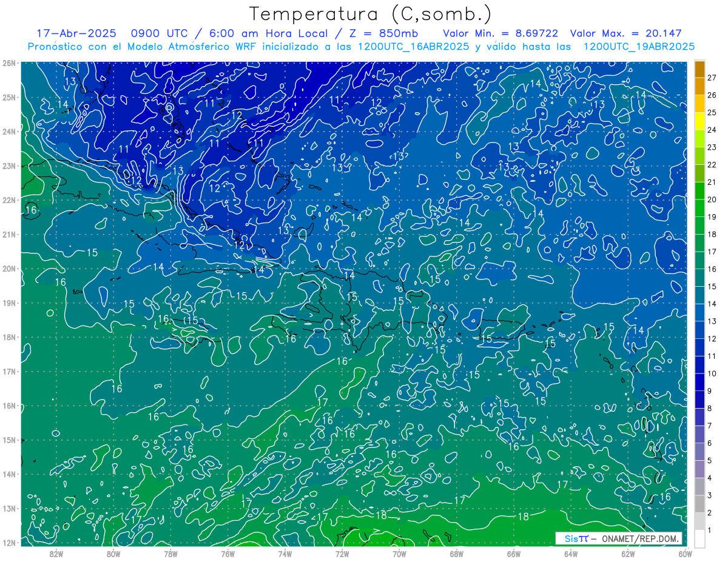Click the colorbar label "3"
This screenshot has width=728, height=562.
tap(710, 495)
